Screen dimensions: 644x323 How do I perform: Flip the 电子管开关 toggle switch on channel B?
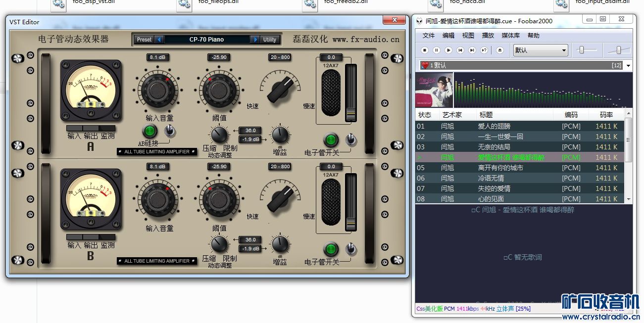click(x=350, y=249)
